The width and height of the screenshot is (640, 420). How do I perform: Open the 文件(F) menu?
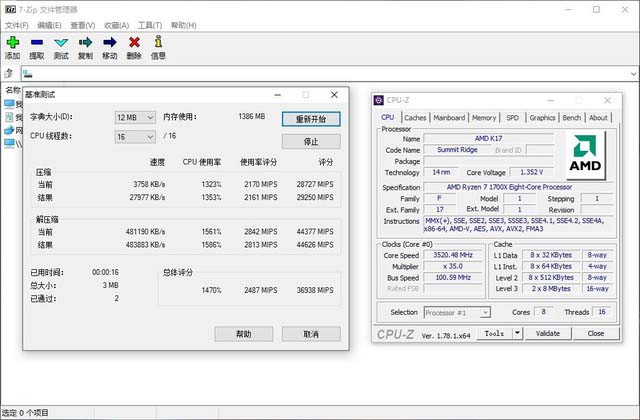16,24
